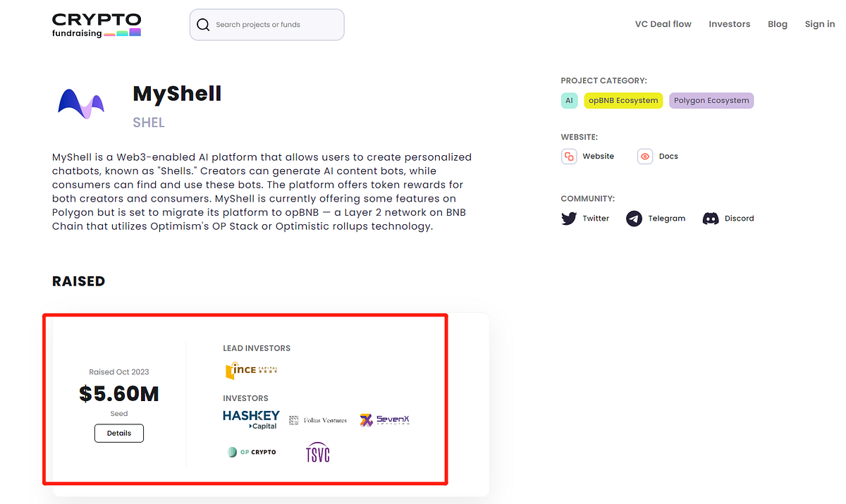The height and width of the screenshot is (504, 846).
Task: Click the Details button for the Seed round
Action: click(118, 433)
